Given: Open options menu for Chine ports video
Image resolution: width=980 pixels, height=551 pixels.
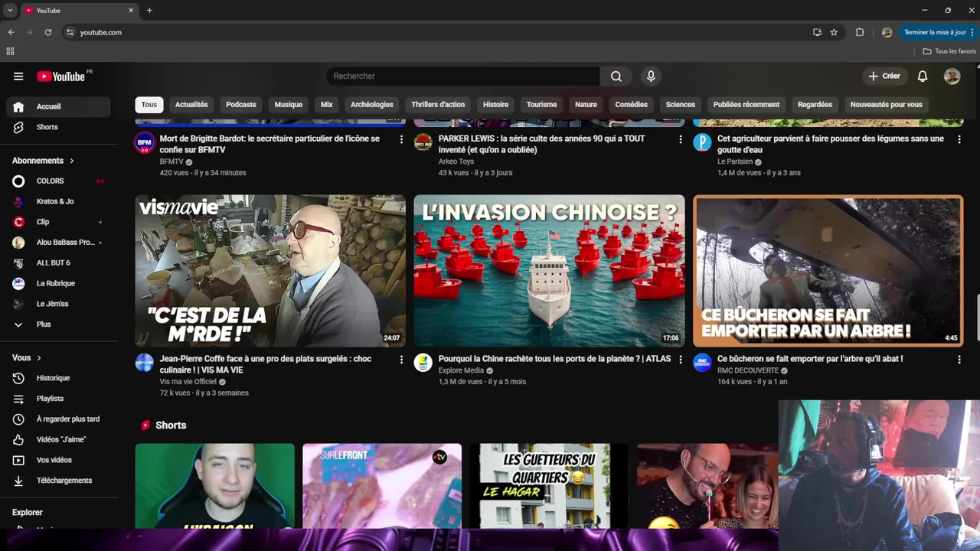Looking at the screenshot, I should tap(680, 359).
